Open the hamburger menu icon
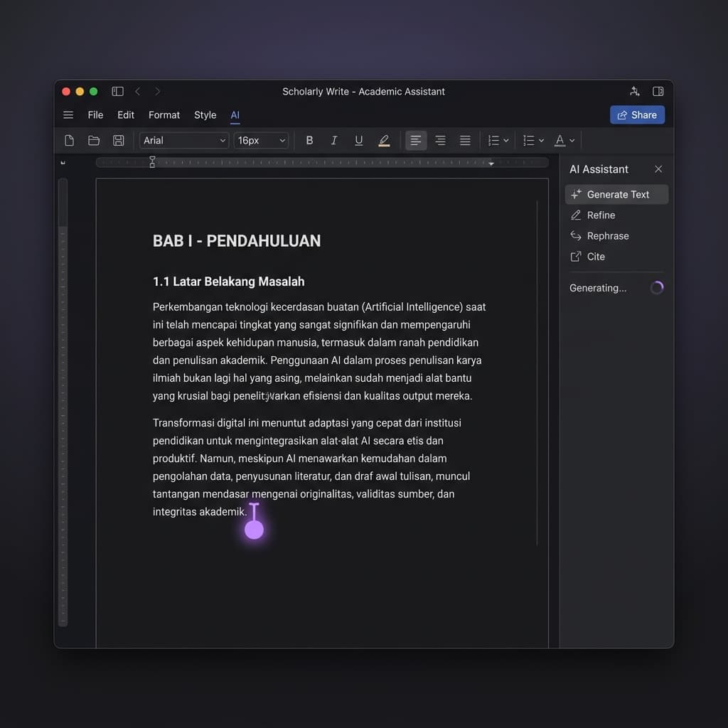 [68, 115]
